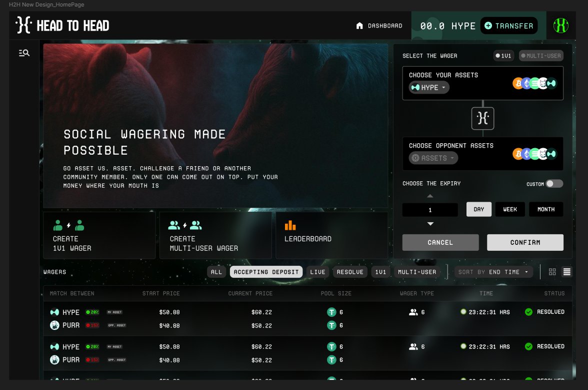Viewport: 588px width, 390px height.
Task: Click the Solana icon in your assets row
Action: 534,83
